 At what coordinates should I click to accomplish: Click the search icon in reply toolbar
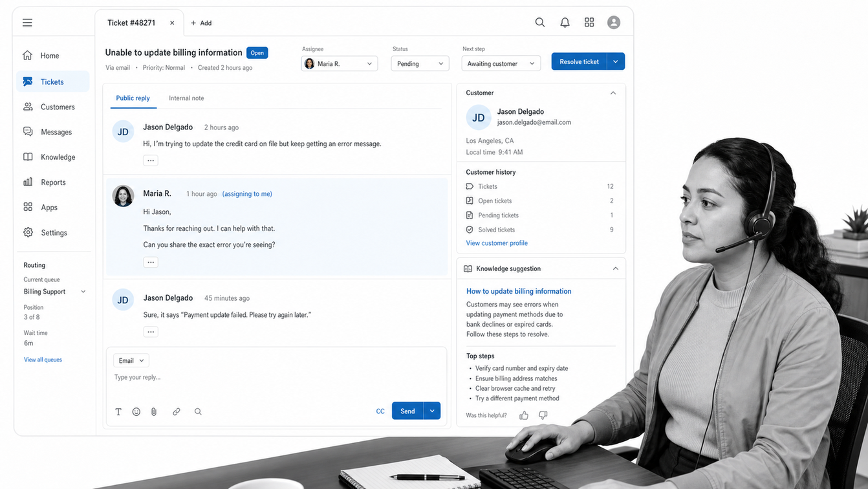198,411
